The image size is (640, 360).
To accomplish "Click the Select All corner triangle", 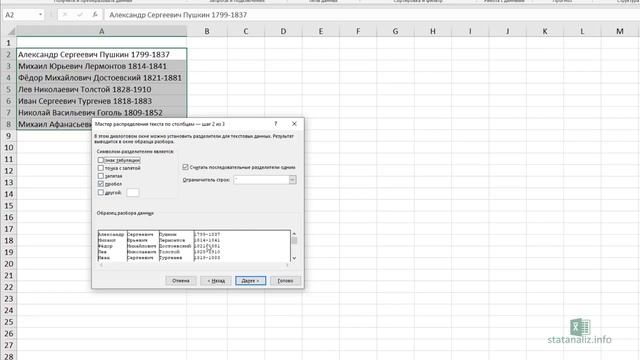I will tap(11, 31).
